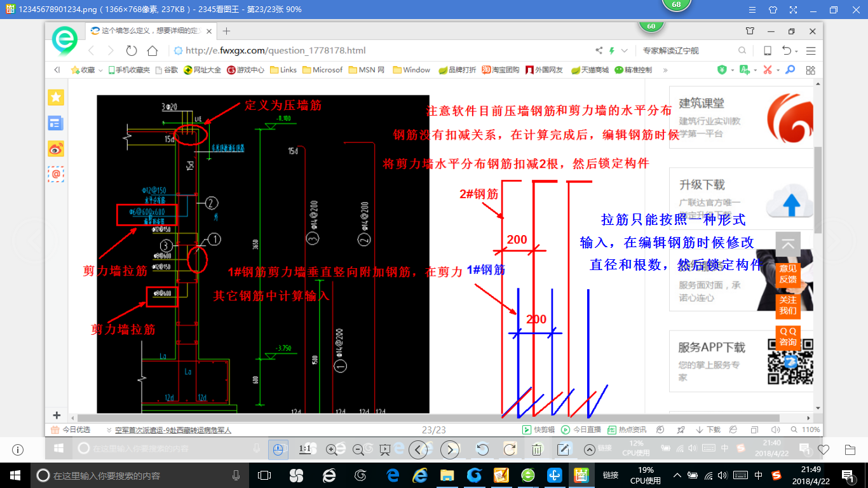Open the 谷歌 bookmark
This screenshot has width=868, height=488.
click(167, 70)
